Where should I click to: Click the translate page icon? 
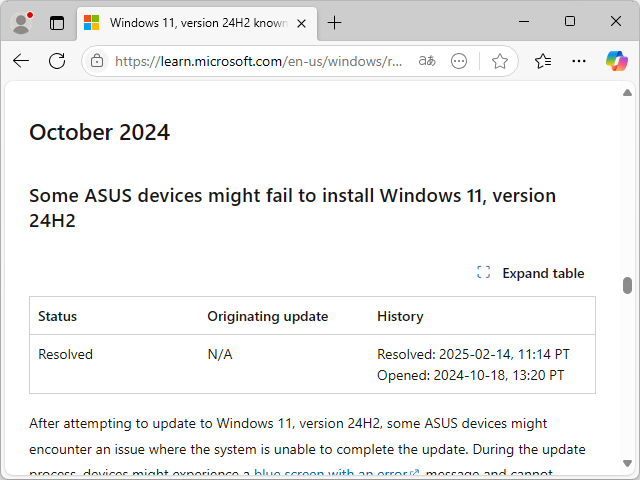click(x=427, y=61)
